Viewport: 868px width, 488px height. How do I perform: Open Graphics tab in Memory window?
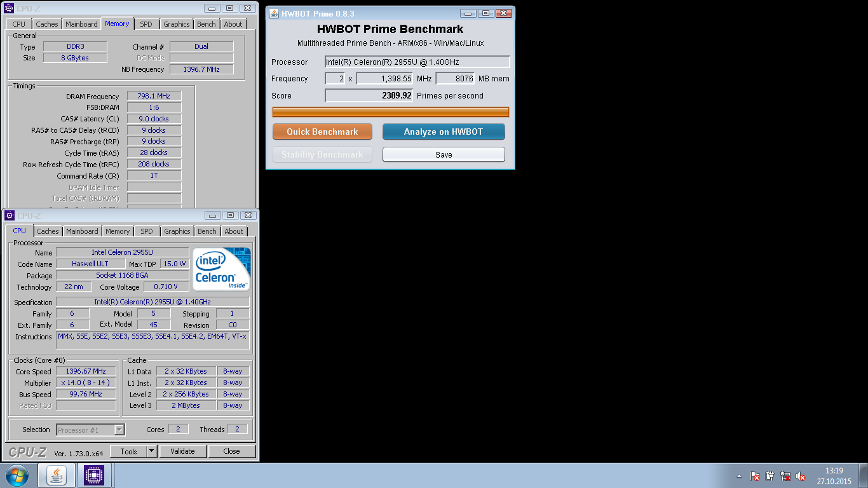click(177, 24)
